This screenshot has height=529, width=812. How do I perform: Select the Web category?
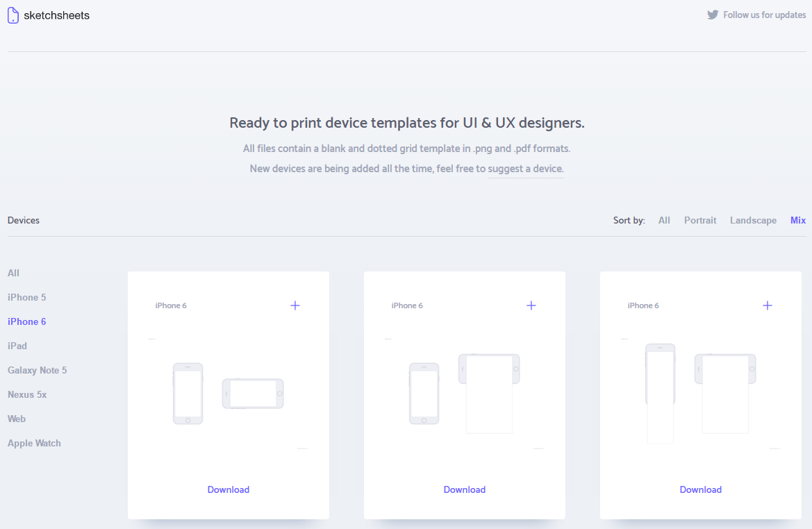pos(17,419)
